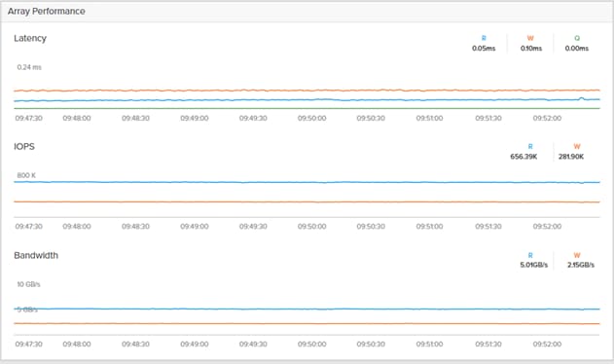Click the blue read latency line
The height and width of the screenshot is (364, 614).
(x=307, y=100)
